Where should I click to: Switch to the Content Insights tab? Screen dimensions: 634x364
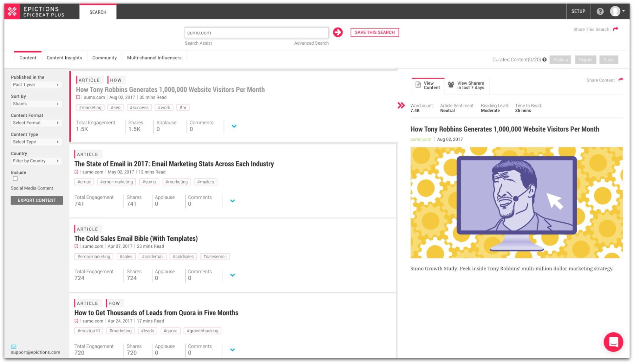pyautogui.click(x=64, y=58)
